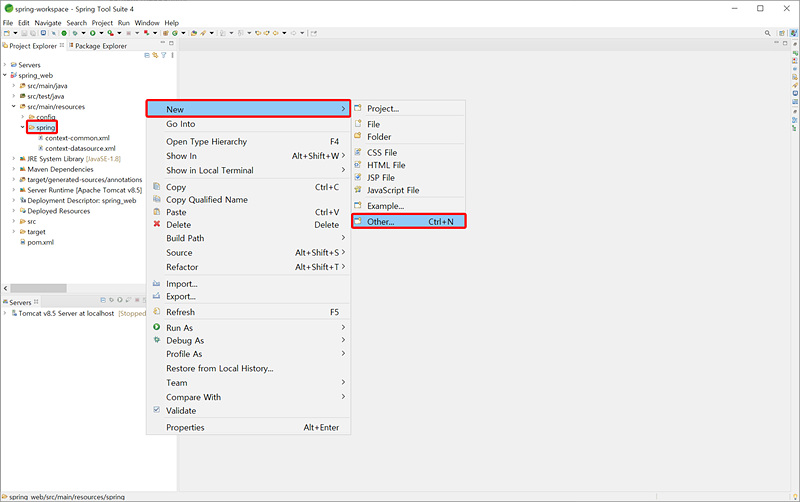
Task: Open the Servers view tab
Action: pyautogui.click(x=20, y=303)
